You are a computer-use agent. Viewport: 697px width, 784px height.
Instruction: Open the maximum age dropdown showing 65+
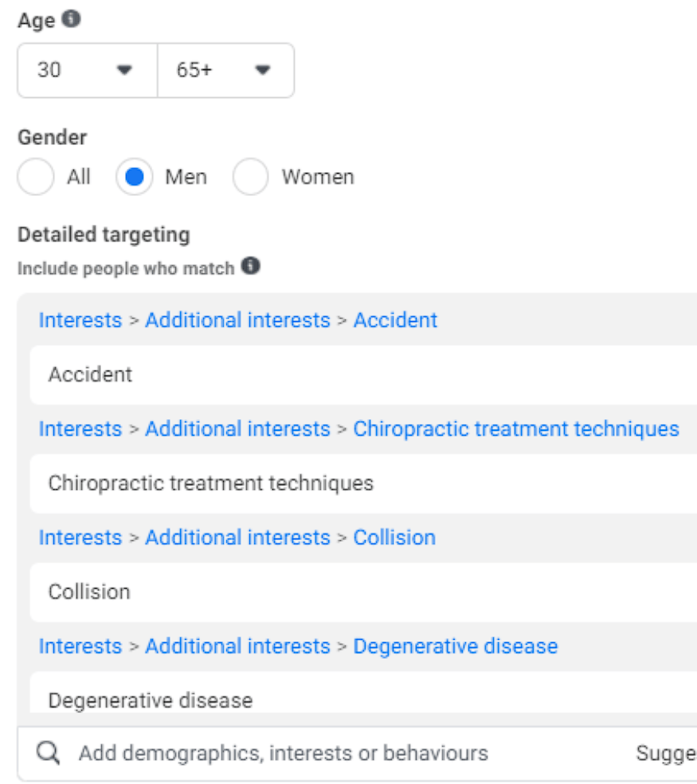tap(226, 70)
